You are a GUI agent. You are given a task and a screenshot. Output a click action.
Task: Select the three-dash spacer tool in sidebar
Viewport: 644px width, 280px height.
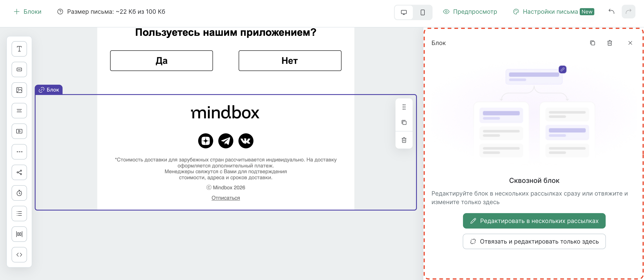[19, 152]
